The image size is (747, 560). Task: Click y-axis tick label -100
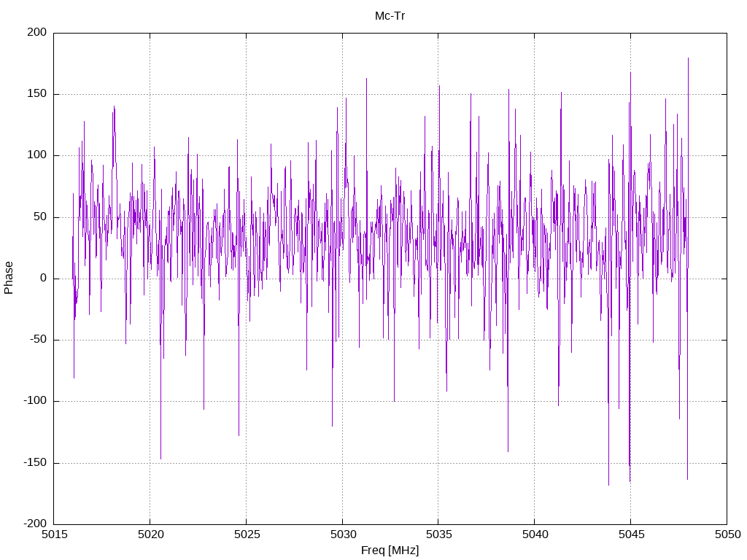pyautogui.click(x=35, y=401)
